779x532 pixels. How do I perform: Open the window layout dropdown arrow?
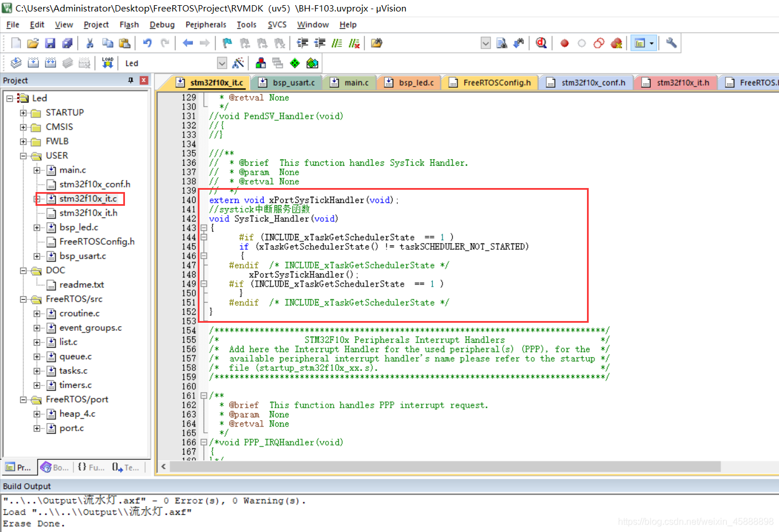tap(652, 43)
